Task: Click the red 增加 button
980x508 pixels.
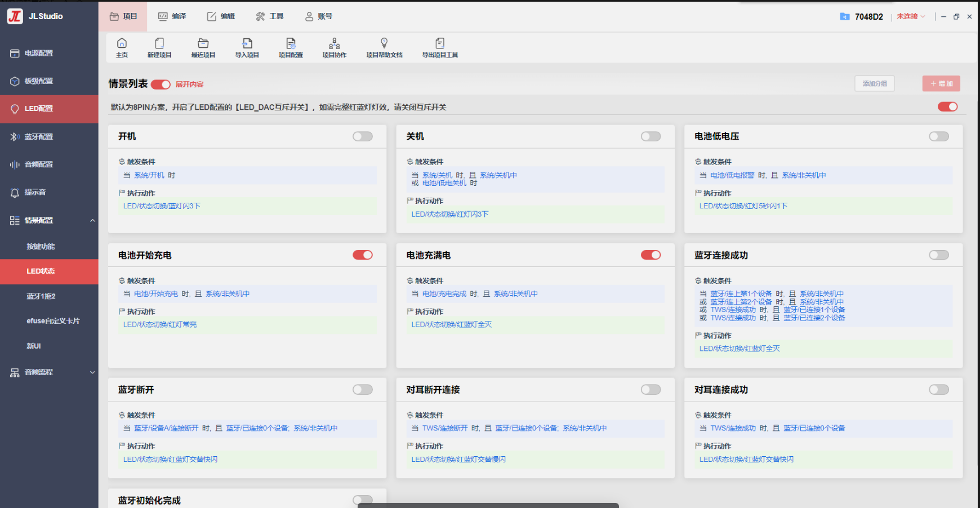Action: click(941, 83)
